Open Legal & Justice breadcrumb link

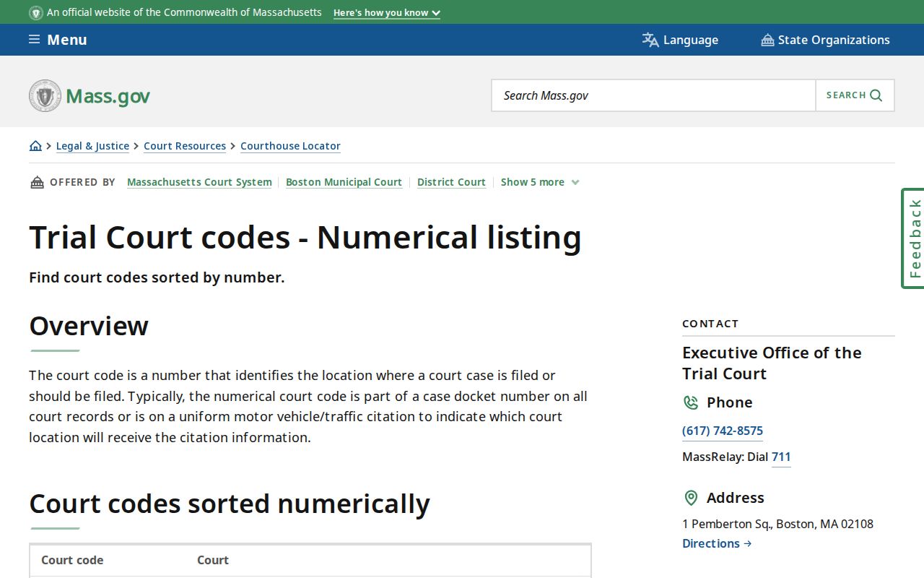tap(92, 146)
